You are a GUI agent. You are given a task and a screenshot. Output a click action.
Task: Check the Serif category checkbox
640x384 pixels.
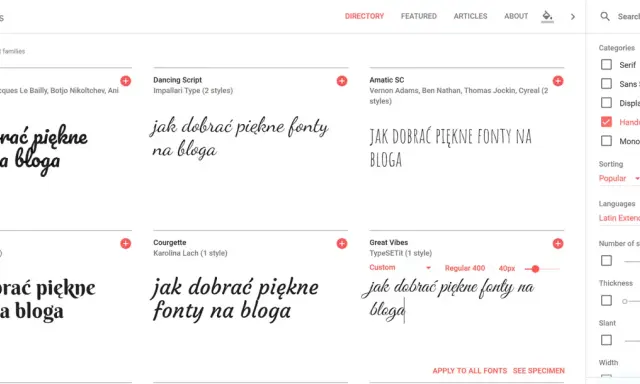click(606, 64)
